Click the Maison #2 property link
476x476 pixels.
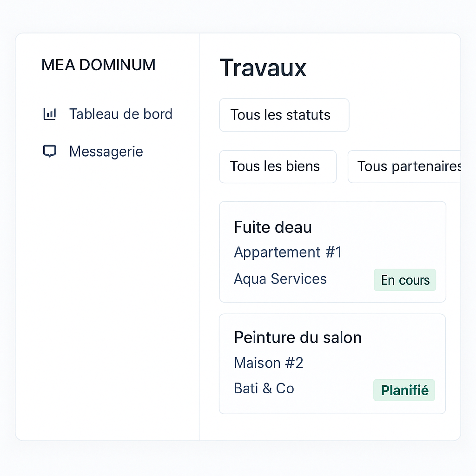[x=268, y=363]
